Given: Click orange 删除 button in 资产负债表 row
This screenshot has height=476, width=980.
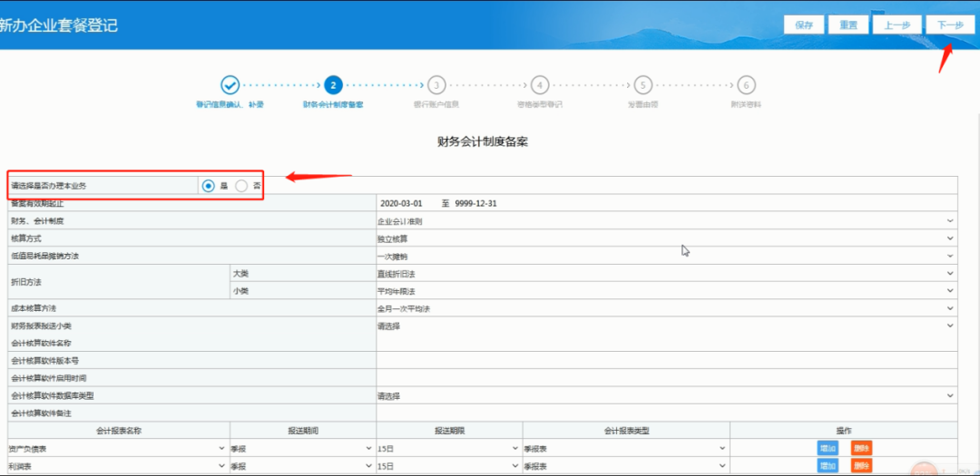Looking at the screenshot, I should point(861,449).
